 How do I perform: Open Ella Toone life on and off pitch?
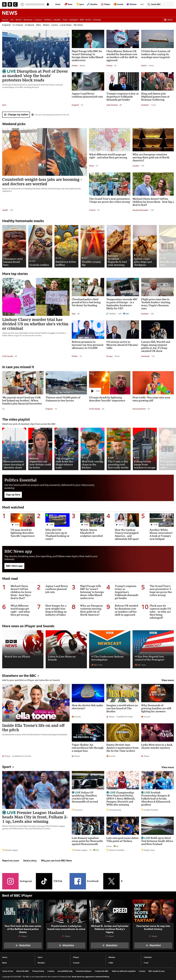[34, 728]
